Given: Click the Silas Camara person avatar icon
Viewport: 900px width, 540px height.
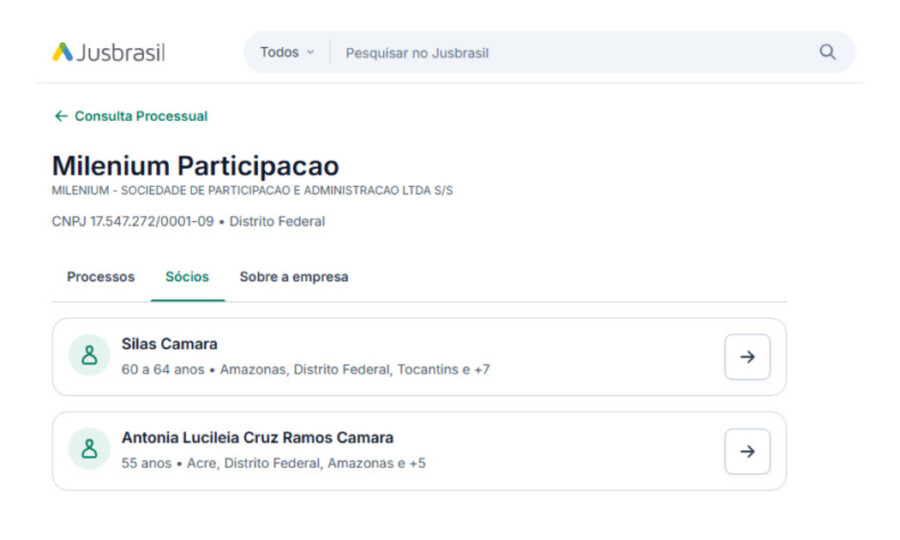Looking at the screenshot, I should click(90, 355).
